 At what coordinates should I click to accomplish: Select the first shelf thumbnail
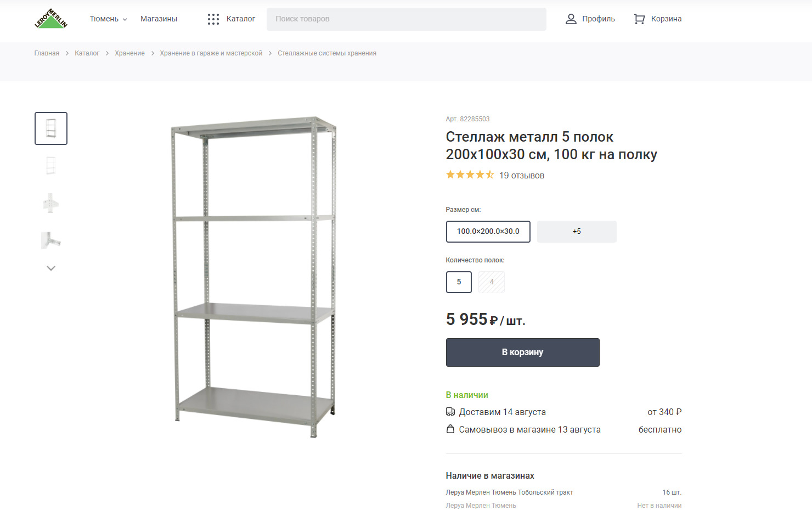point(51,128)
